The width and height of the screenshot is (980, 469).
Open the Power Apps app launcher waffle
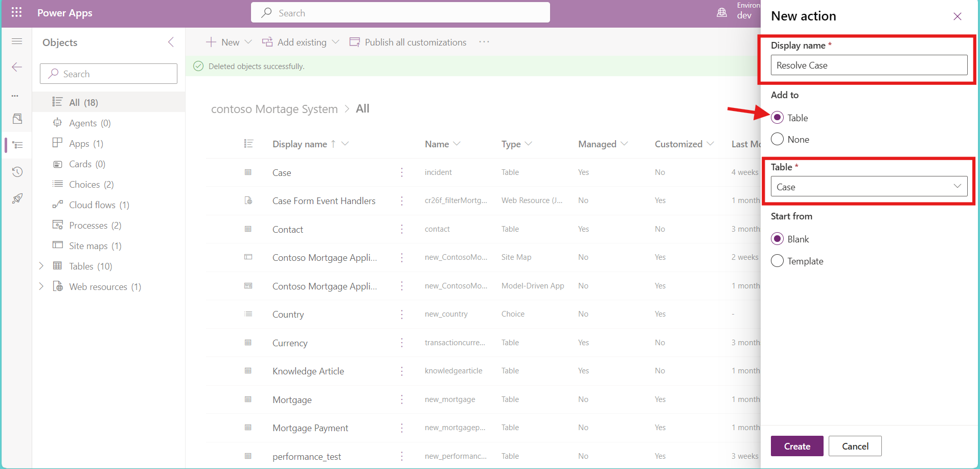tap(16, 12)
